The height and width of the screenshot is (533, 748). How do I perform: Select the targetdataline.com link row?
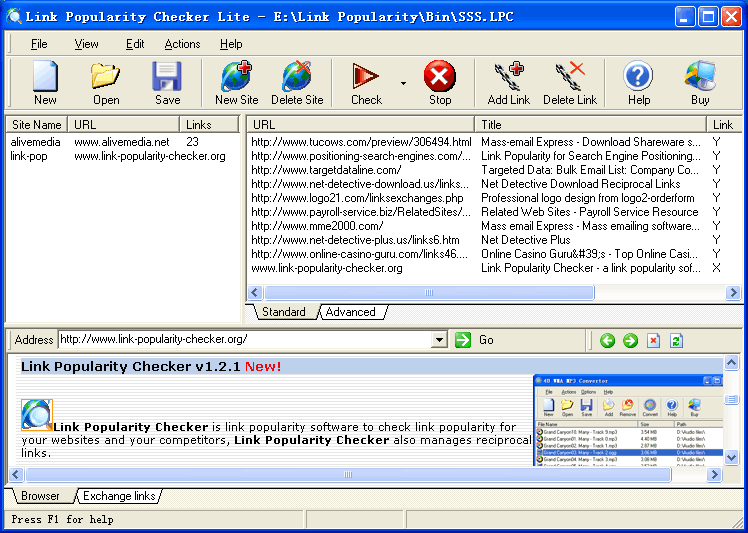tap(494, 170)
